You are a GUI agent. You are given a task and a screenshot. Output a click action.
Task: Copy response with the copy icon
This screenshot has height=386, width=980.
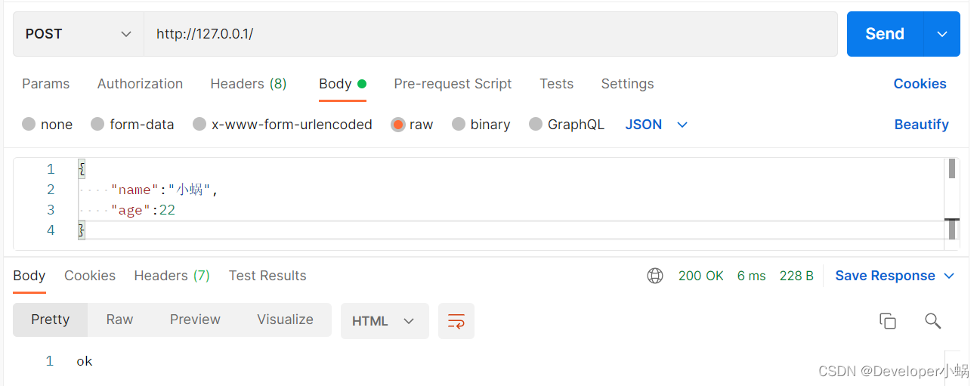click(888, 321)
